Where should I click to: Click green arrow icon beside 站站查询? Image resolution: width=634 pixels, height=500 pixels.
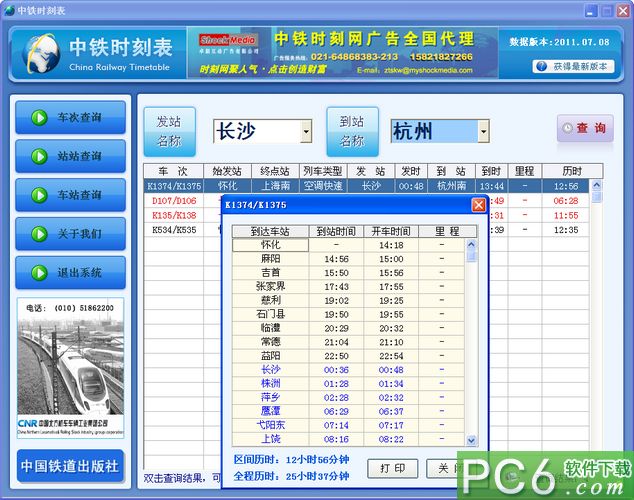(x=39, y=156)
